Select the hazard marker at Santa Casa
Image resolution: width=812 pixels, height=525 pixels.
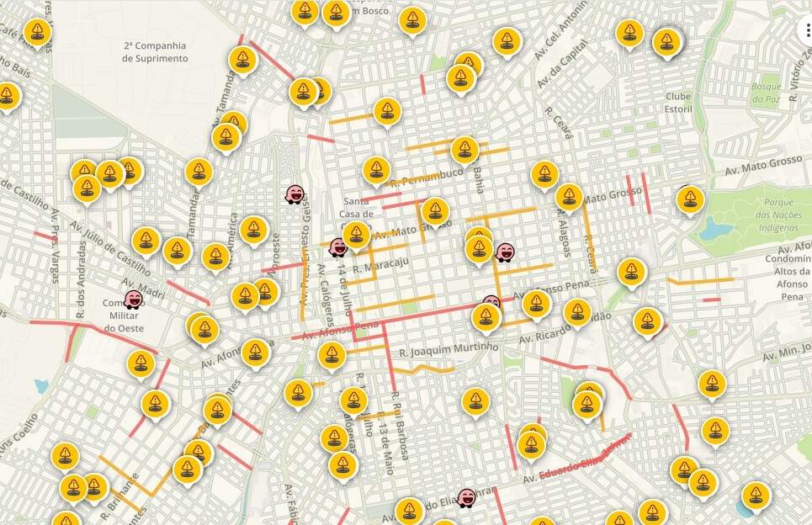[x=357, y=234]
